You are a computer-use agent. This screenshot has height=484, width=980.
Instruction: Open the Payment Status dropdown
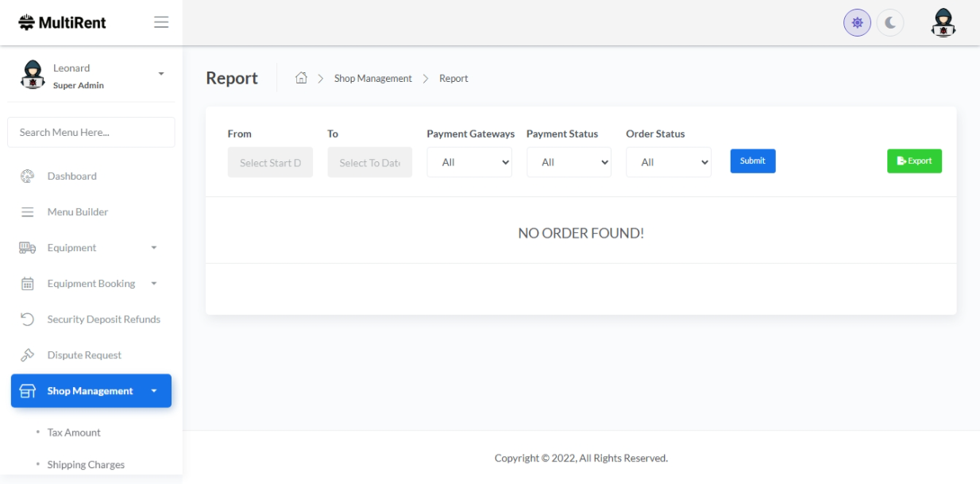(x=569, y=162)
